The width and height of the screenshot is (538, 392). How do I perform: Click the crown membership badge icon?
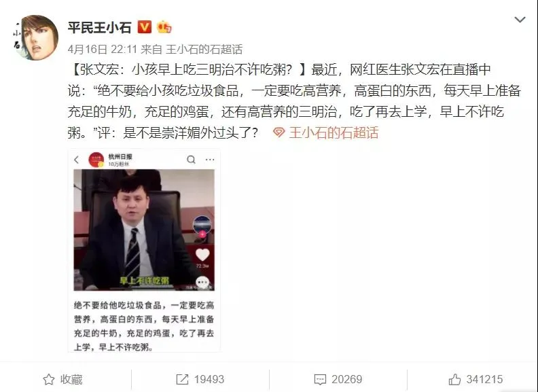tap(164, 26)
